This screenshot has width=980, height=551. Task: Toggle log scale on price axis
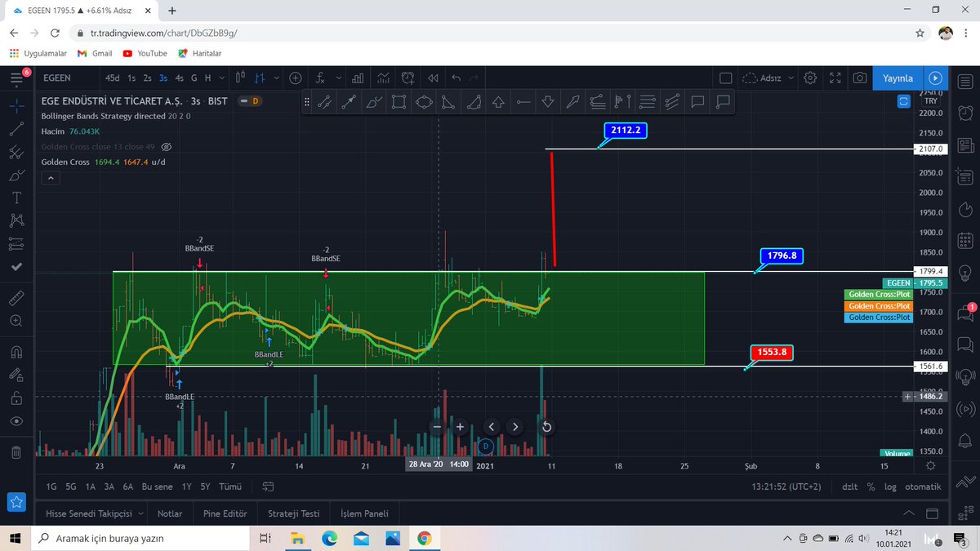(890, 487)
